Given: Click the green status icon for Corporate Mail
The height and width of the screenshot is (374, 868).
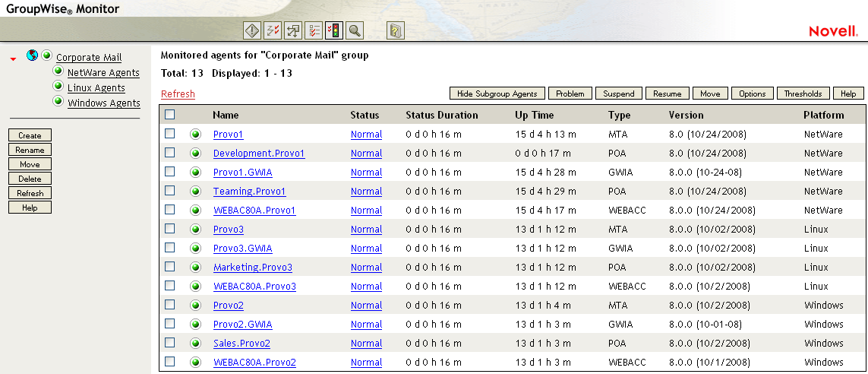Looking at the screenshot, I should click(46, 55).
